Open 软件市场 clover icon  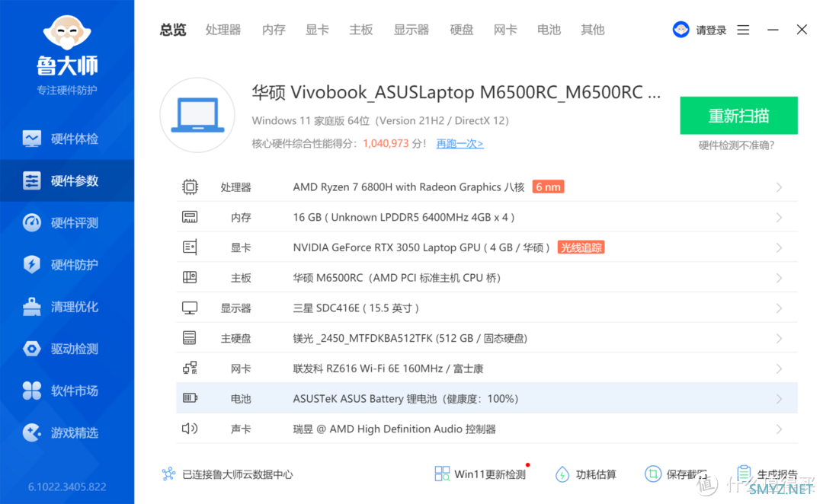31,391
